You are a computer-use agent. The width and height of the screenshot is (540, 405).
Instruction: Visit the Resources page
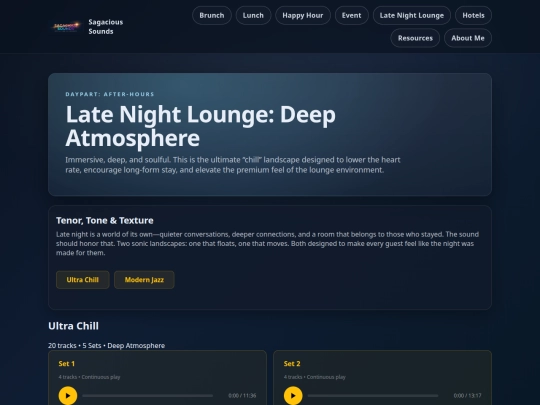[x=415, y=38]
